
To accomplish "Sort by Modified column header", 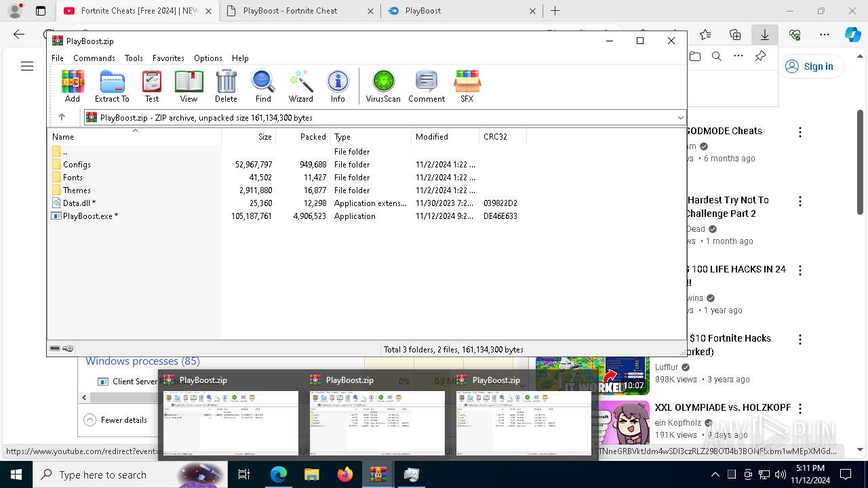I will 445,137.
